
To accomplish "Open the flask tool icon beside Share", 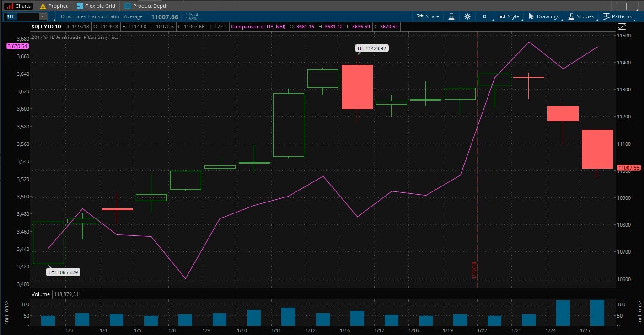I will coord(451,16).
